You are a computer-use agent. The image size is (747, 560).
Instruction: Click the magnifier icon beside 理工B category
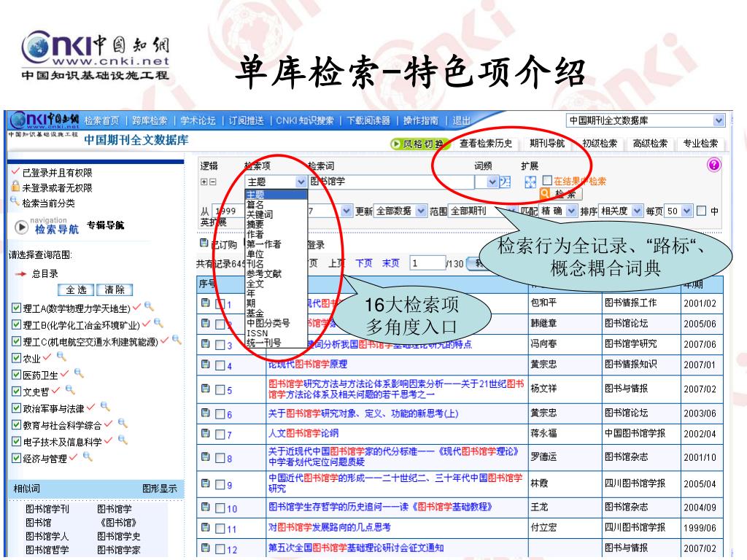[158, 323]
